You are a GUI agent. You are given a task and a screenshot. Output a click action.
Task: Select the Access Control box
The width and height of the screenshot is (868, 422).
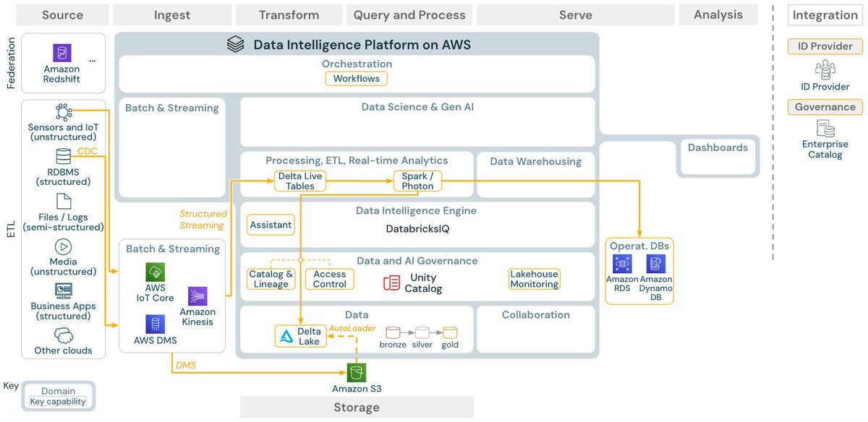[330, 279]
